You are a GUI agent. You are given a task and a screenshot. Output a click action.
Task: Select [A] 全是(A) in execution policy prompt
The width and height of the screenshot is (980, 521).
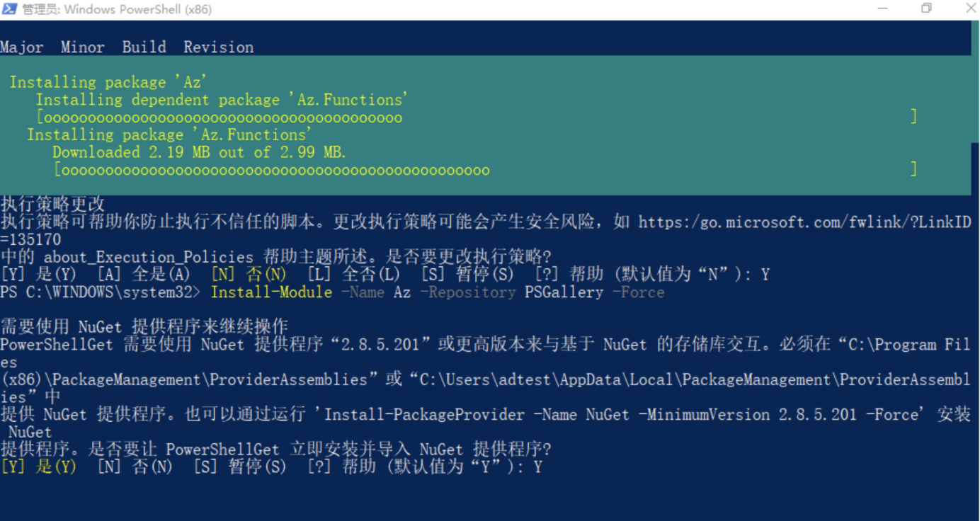tap(144, 275)
